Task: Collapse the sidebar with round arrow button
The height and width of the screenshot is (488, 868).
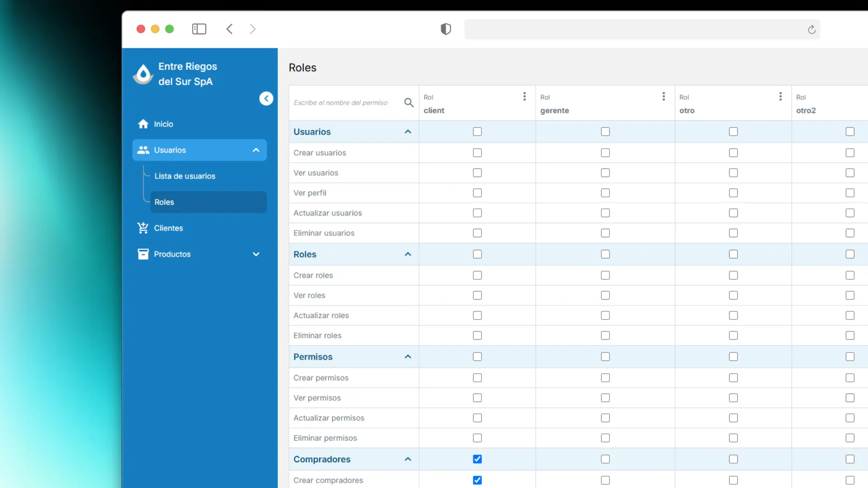Action: 266,99
